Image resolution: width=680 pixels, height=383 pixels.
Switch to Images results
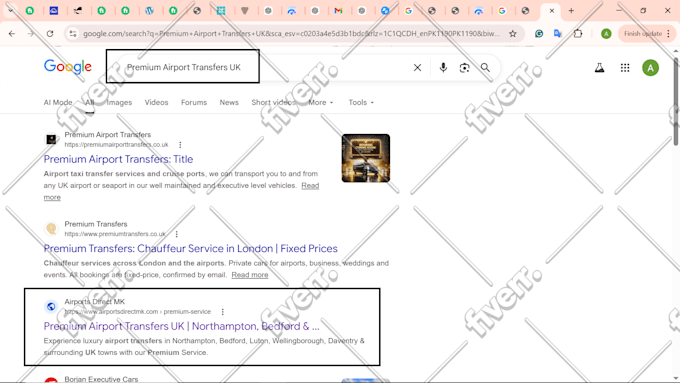(x=119, y=102)
